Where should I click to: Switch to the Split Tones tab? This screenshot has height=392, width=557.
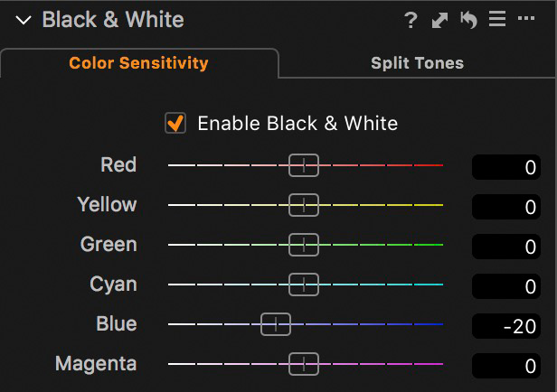point(417,63)
